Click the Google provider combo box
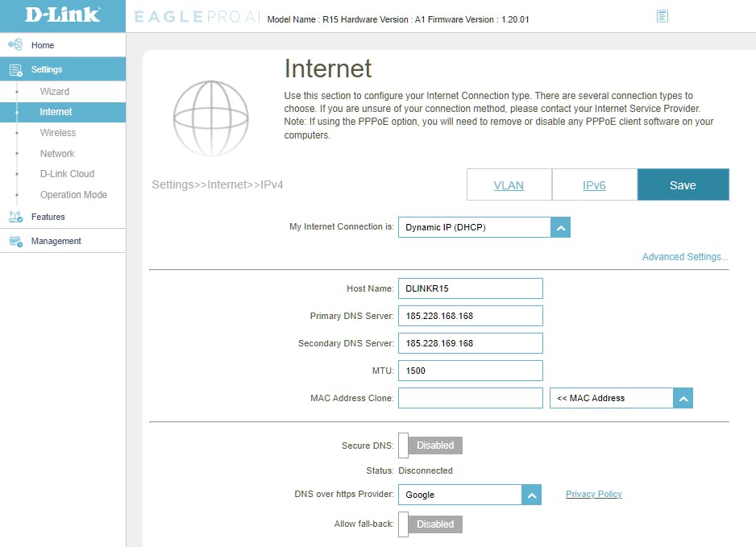756x547 pixels. 470,495
